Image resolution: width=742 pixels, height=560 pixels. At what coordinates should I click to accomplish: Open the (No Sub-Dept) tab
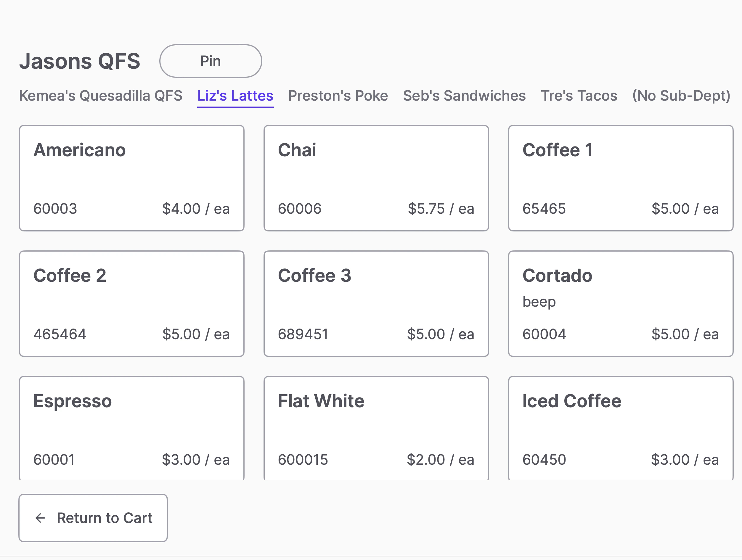click(x=681, y=96)
